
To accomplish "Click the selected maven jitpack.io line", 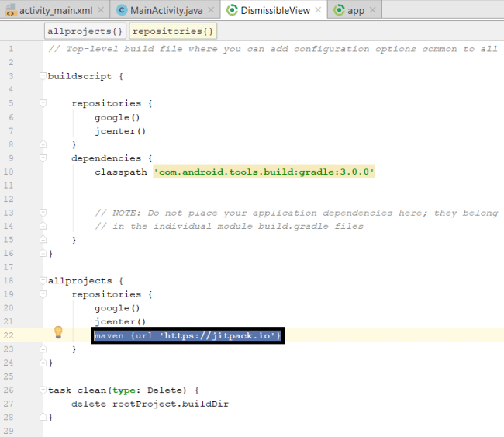I will (x=188, y=335).
